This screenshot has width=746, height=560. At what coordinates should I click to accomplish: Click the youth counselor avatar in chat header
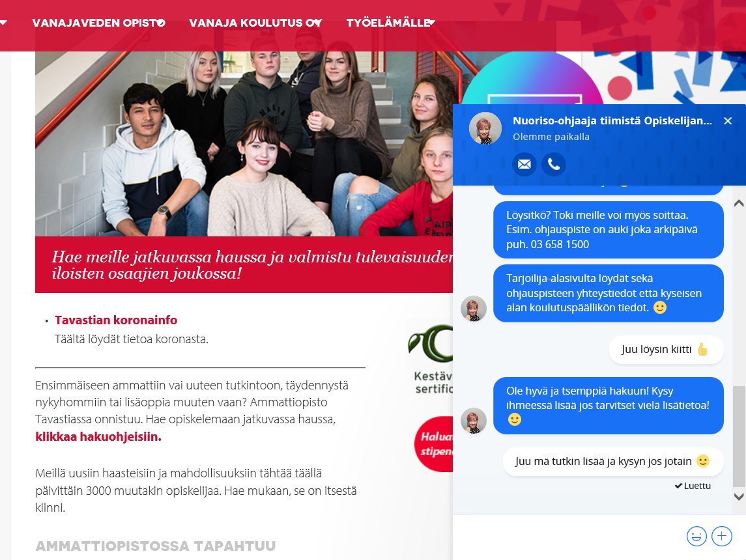(x=485, y=128)
